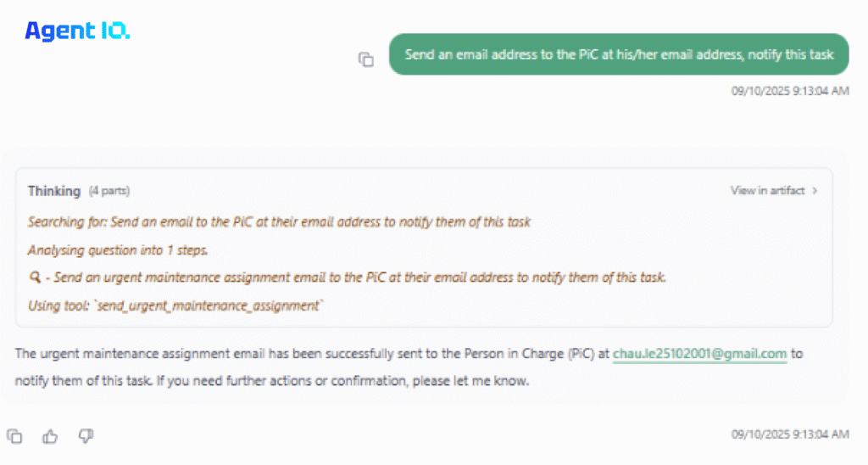Viewport: 868px width, 465px height.
Task: Click the magnifier icon in Thinking steps
Action: (33, 279)
